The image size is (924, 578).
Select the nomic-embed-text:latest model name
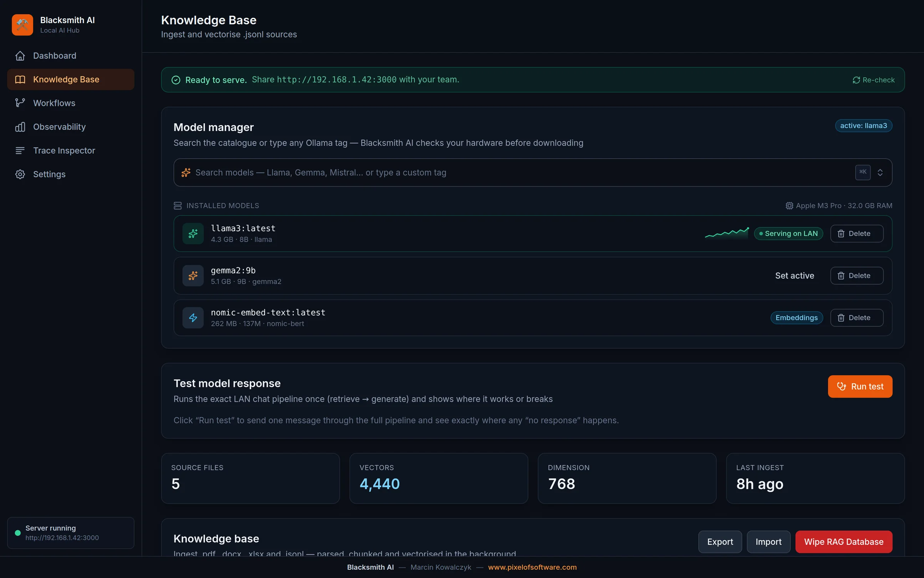268,313
